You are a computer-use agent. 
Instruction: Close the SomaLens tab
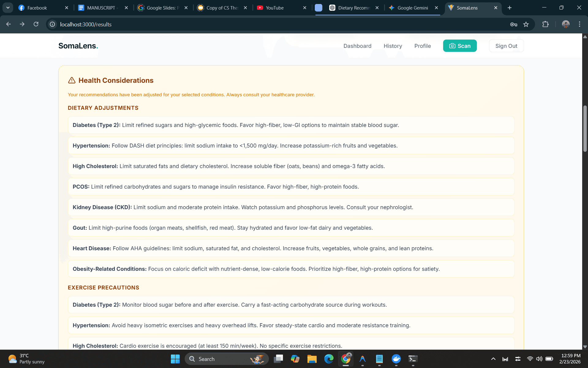click(x=496, y=8)
